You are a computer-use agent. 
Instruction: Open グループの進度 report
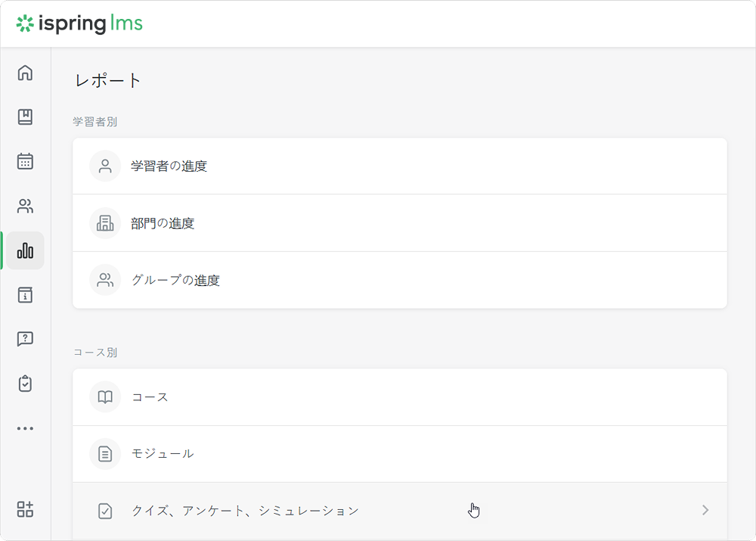pos(175,280)
